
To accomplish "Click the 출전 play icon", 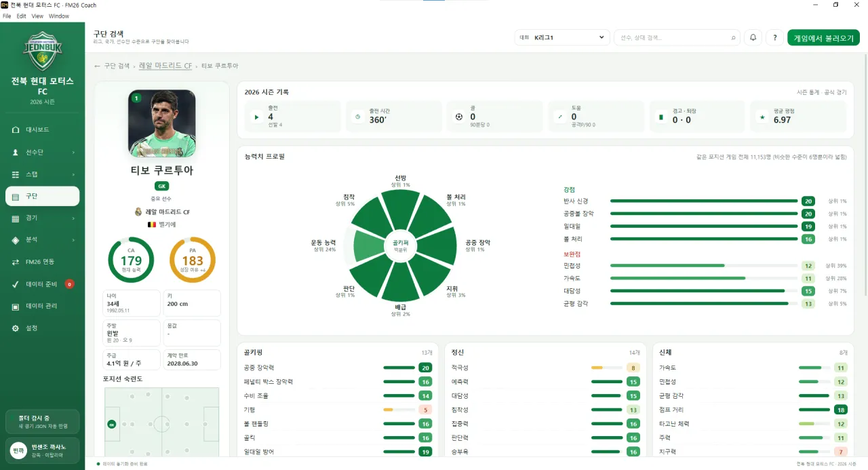I will 256,117.
